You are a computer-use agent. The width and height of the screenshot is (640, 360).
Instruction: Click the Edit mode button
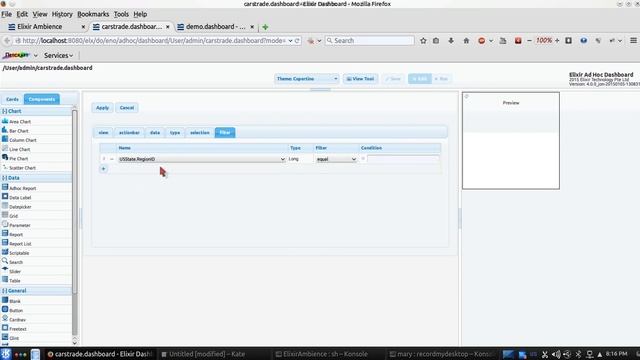click(420, 79)
